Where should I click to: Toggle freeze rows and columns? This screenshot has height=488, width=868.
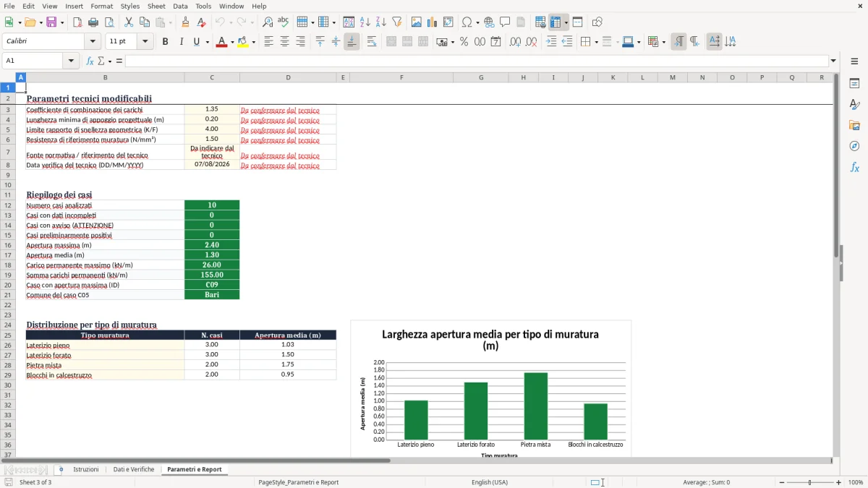click(x=556, y=22)
